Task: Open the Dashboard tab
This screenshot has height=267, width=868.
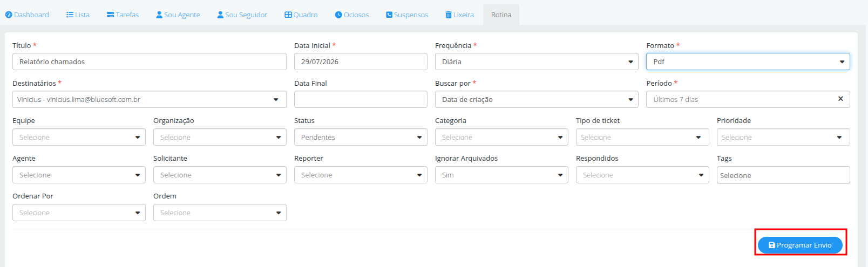Action: tap(27, 15)
